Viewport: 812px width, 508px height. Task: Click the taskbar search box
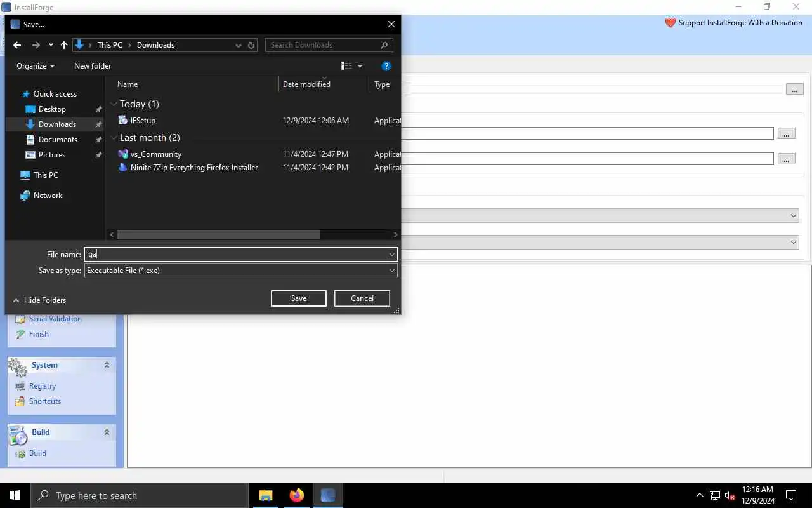(140, 495)
